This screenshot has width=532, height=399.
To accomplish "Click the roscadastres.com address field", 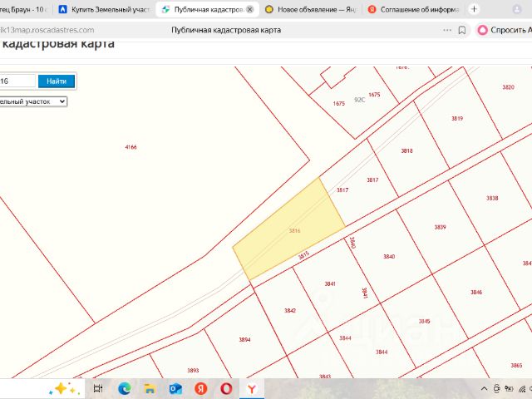I will [47, 30].
